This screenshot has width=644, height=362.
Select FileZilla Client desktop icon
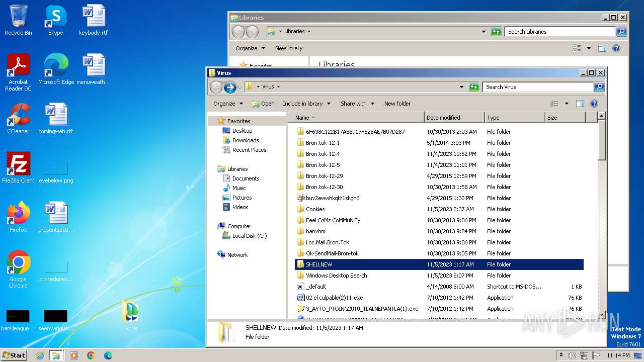tap(18, 167)
